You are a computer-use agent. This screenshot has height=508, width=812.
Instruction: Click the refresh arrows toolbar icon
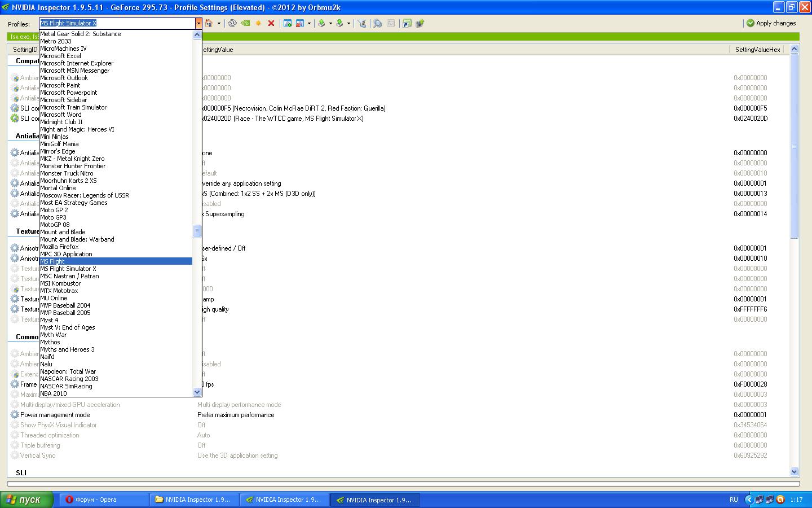click(232, 23)
